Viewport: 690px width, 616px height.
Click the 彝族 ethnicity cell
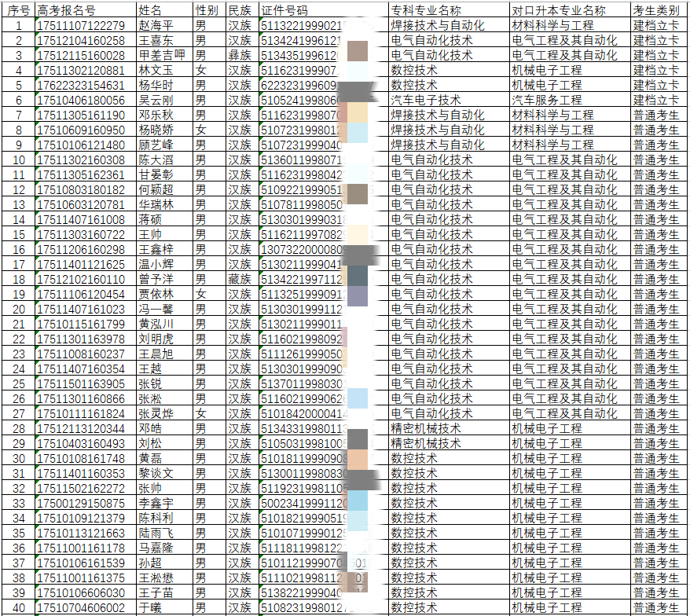click(x=241, y=55)
